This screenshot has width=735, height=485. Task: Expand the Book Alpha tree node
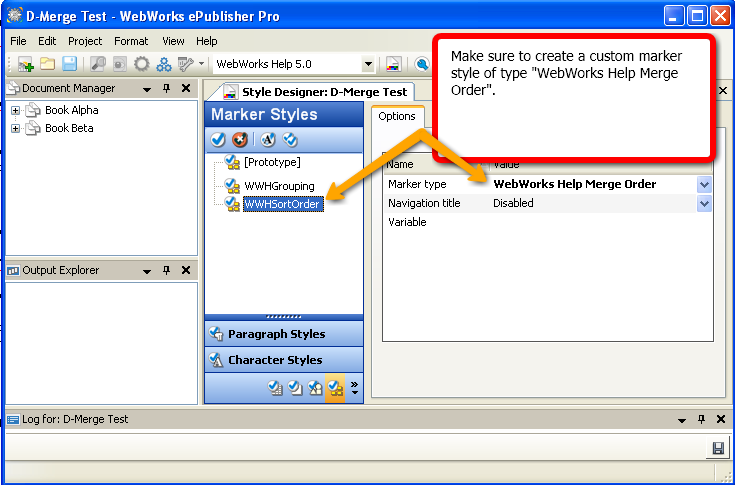click(16, 111)
